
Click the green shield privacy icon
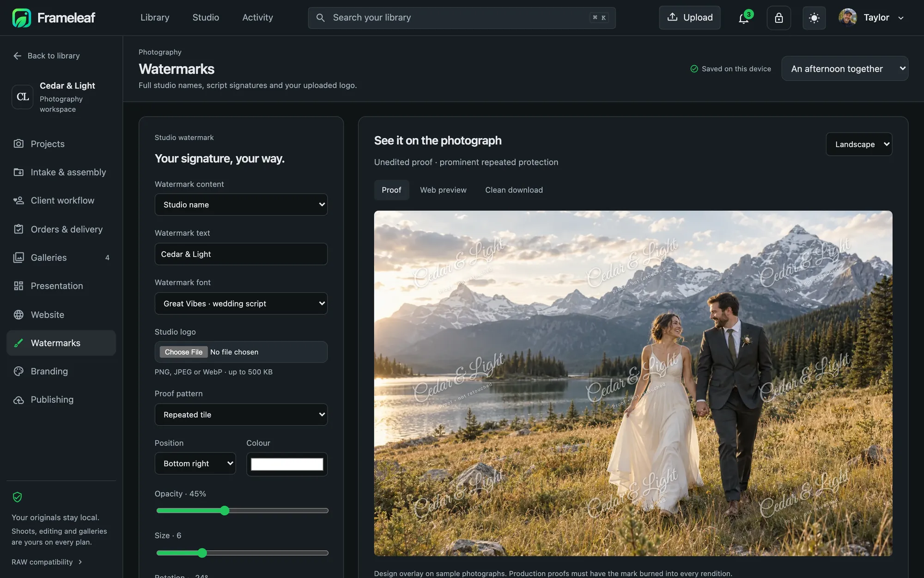tap(18, 497)
